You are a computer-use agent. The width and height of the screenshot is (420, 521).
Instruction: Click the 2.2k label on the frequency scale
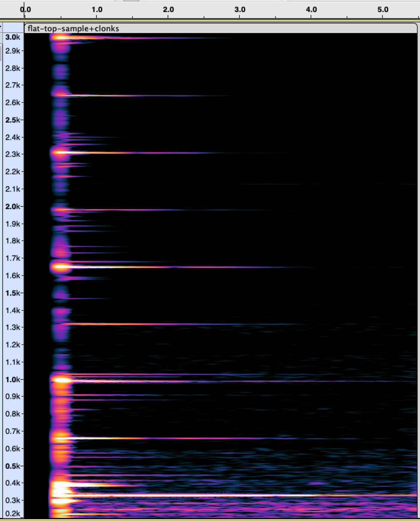[13, 172]
